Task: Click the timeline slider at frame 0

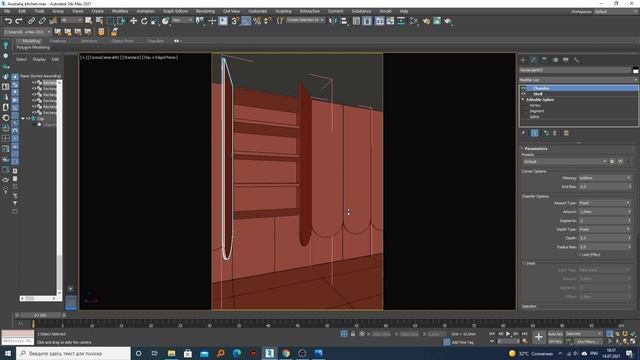Action: click(33, 324)
